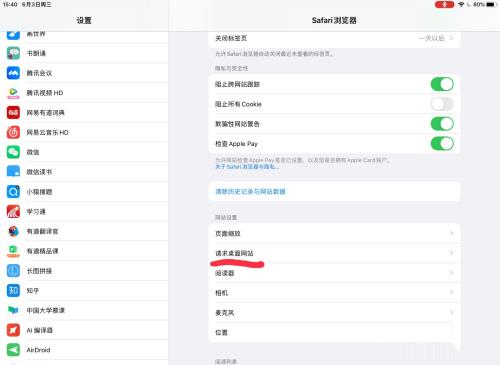
Task: Select the 小猿搜题 icon
Action: [x=13, y=192]
